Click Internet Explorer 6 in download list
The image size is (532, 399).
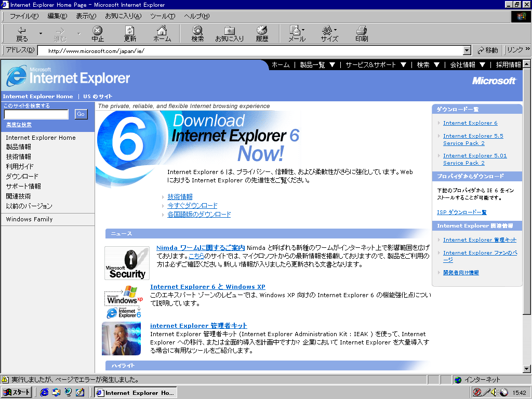click(x=470, y=123)
